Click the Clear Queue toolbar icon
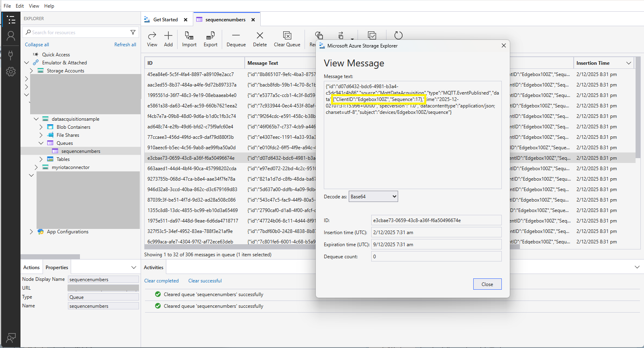The height and width of the screenshot is (348, 644). click(287, 36)
